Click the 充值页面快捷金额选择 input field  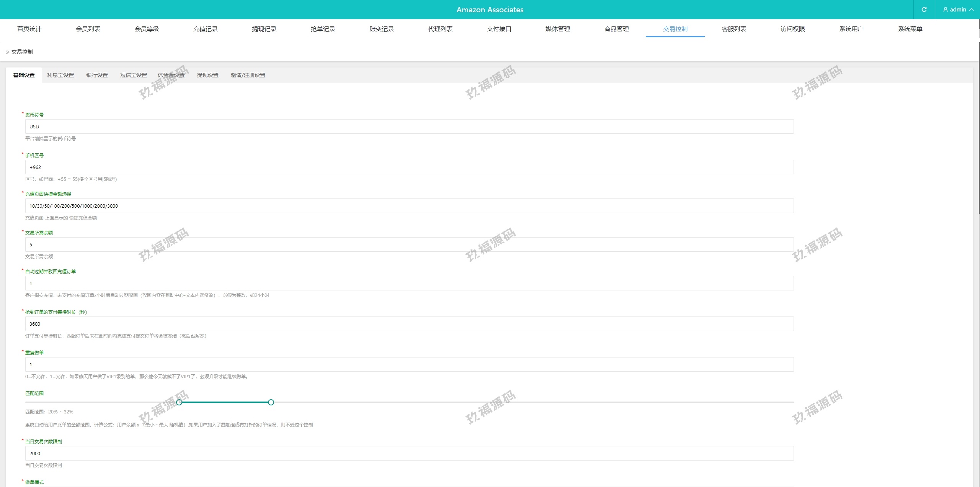409,206
